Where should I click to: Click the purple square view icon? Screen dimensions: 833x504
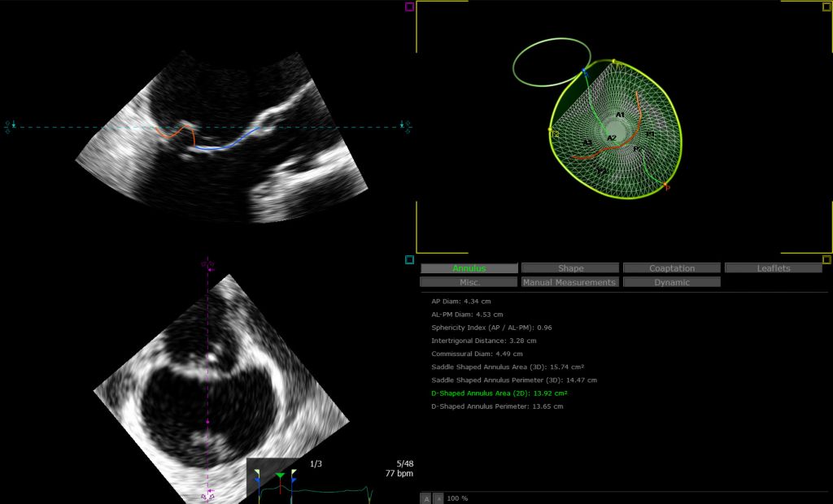pyautogui.click(x=410, y=7)
